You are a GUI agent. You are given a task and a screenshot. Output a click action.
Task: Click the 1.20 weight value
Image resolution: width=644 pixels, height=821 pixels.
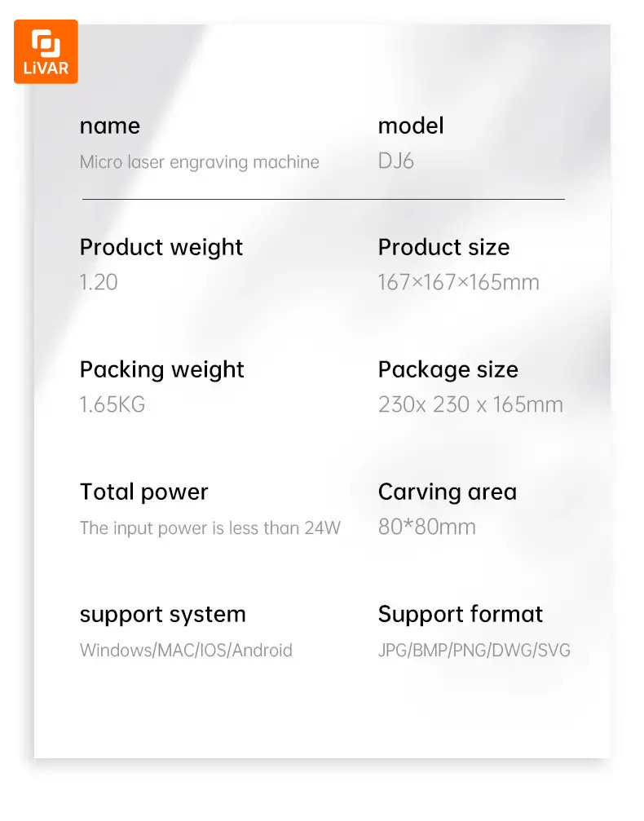[x=99, y=282]
